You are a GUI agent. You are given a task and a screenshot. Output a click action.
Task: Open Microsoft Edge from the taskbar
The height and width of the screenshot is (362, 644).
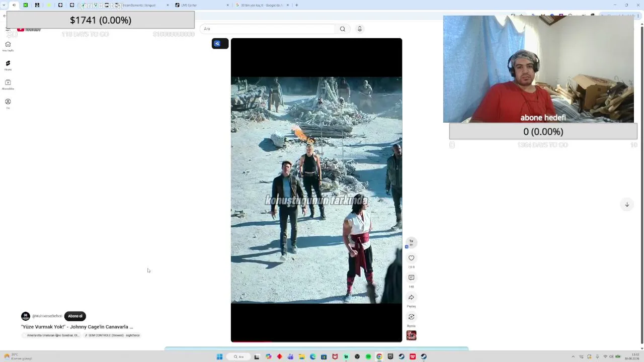[x=313, y=356]
